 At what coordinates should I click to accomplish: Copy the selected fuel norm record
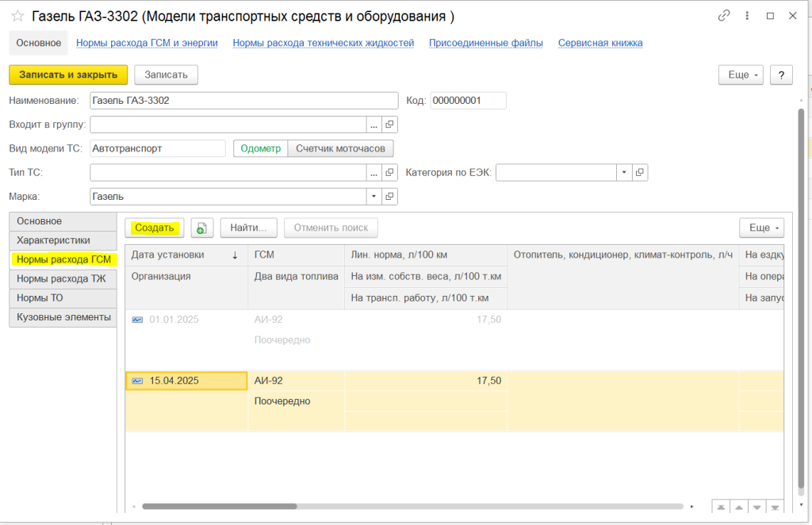pyautogui.click(x=201, y=228)
